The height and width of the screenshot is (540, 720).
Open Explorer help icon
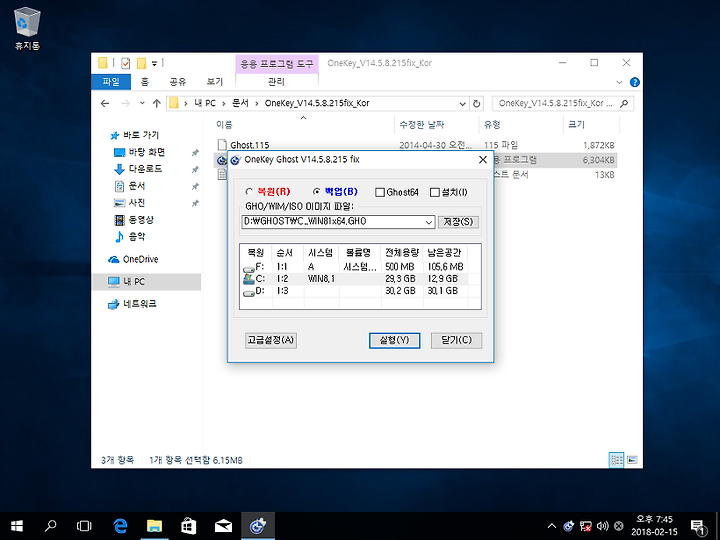point(635,83)
